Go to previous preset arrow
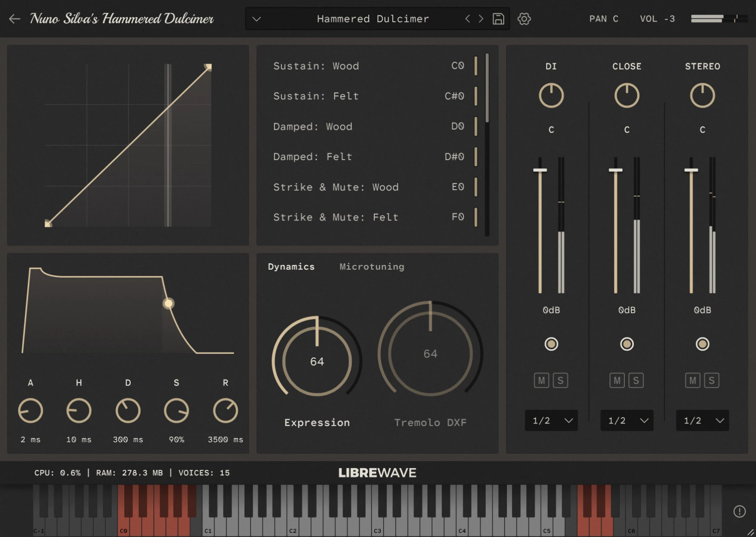The image size is (756, 537). pyautogui.click(x=467, y=19)
